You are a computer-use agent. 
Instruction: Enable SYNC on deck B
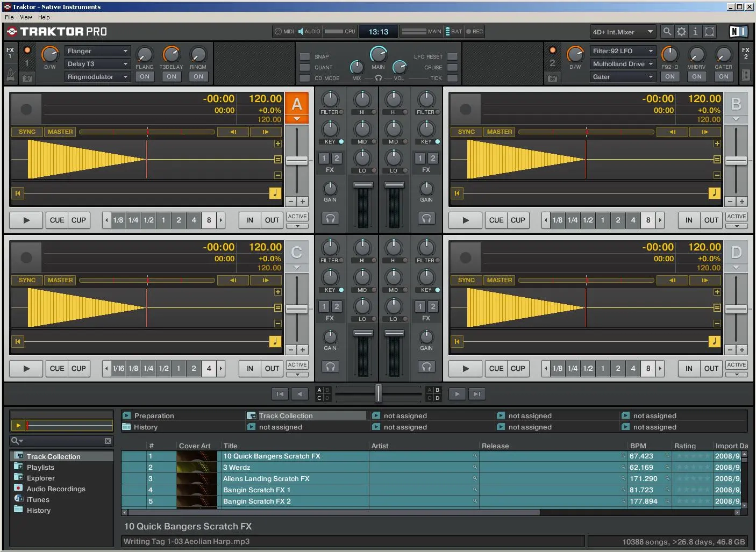tap(466, 131)
